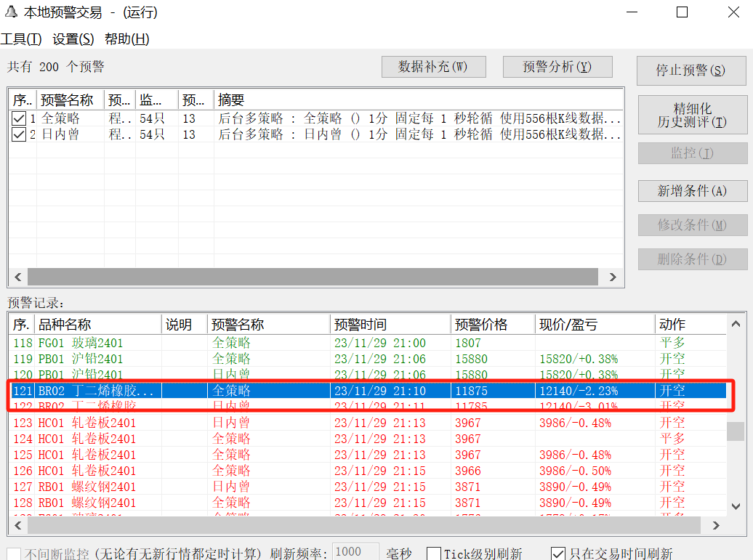The image size is (753, 560).
Task: Select record 125 HC01 轧卷板2401
Action: tap(367, 455)
